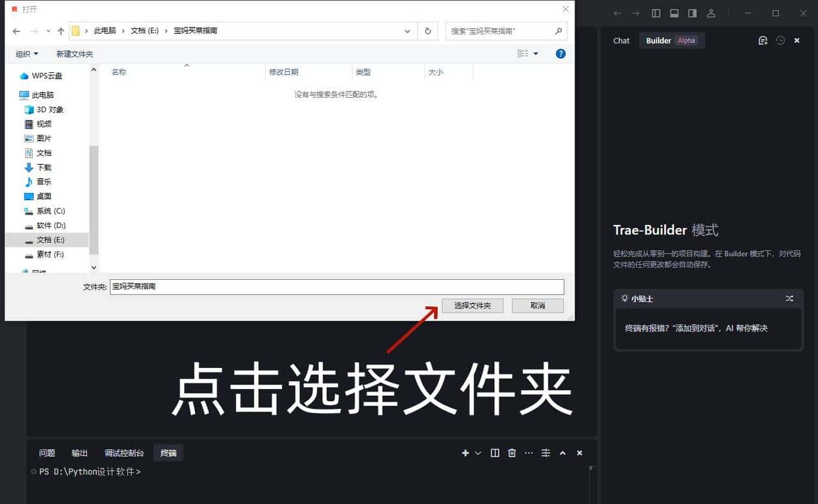This screenshot has height=504, width=818.
Task: Refresh the 宝妈买菜指南 folder view
Action: (428, 30)
